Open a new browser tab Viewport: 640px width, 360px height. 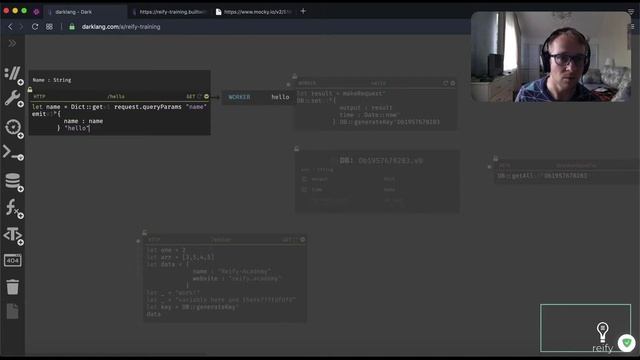click(303, 11)
